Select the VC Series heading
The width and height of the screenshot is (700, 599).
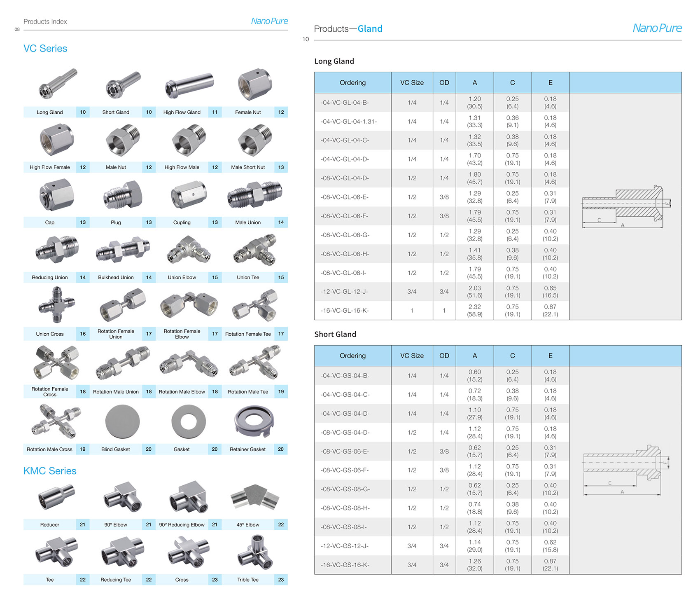pyautogui.click(x=45, y=49)
